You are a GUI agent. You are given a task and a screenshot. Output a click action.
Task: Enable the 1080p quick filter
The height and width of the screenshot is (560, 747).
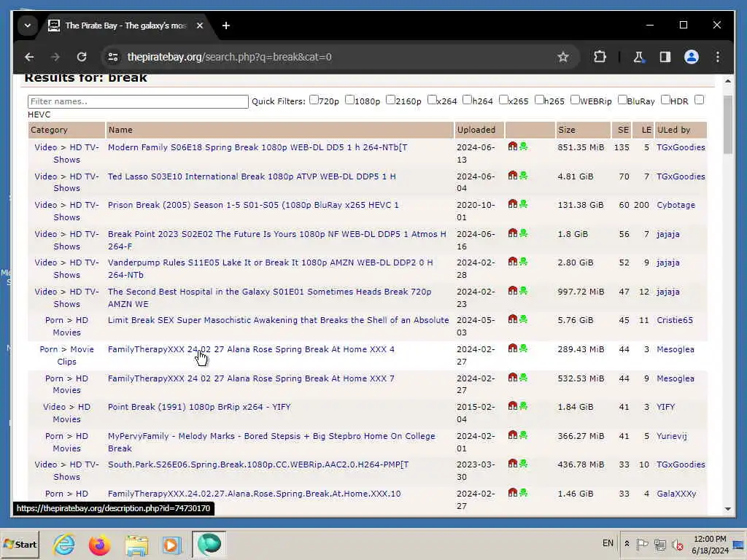click(x=349, y=100)
